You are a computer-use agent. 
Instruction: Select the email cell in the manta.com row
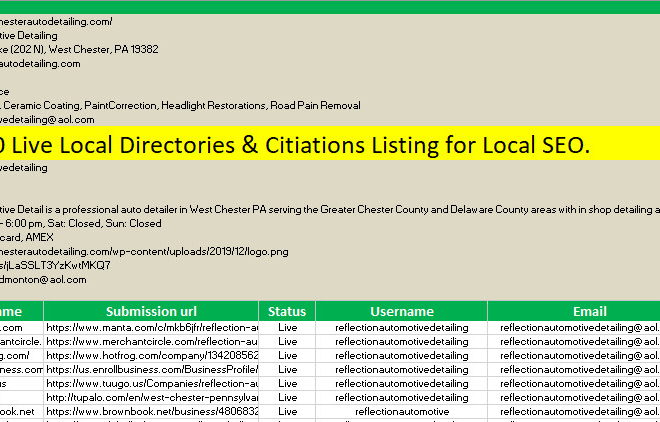pyautogui.click(x=574, y=327)
